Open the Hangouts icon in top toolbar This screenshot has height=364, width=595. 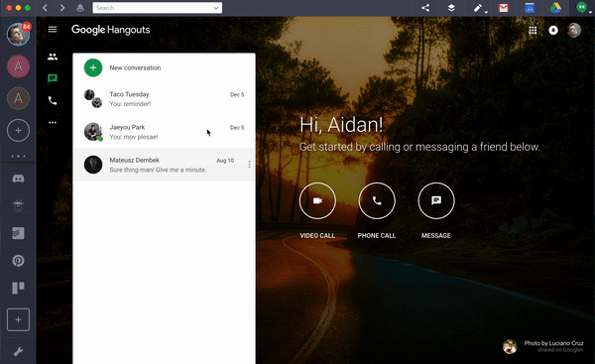pyautogui.click(x=582, y=8)
